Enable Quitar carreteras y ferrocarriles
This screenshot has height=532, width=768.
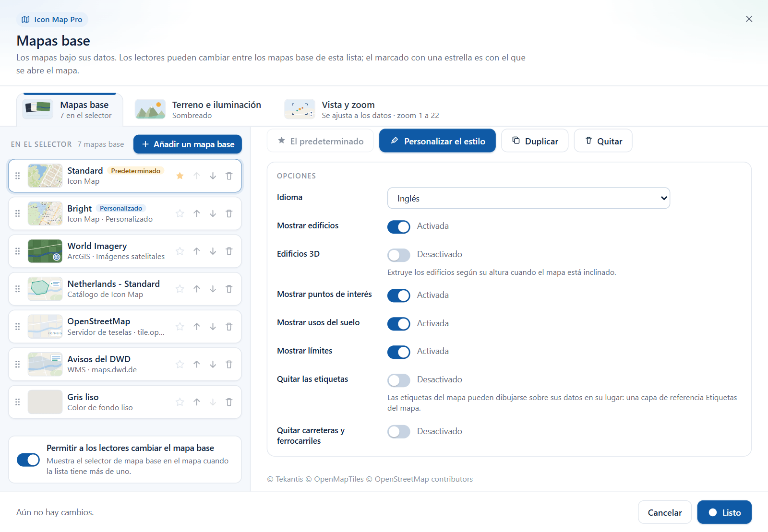point(399,432)
